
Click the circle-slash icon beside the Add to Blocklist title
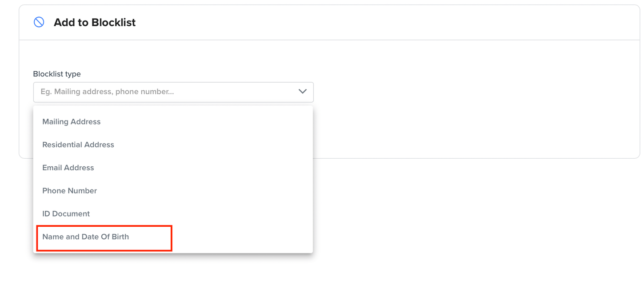pyautogui.click(x=39, y=22)
